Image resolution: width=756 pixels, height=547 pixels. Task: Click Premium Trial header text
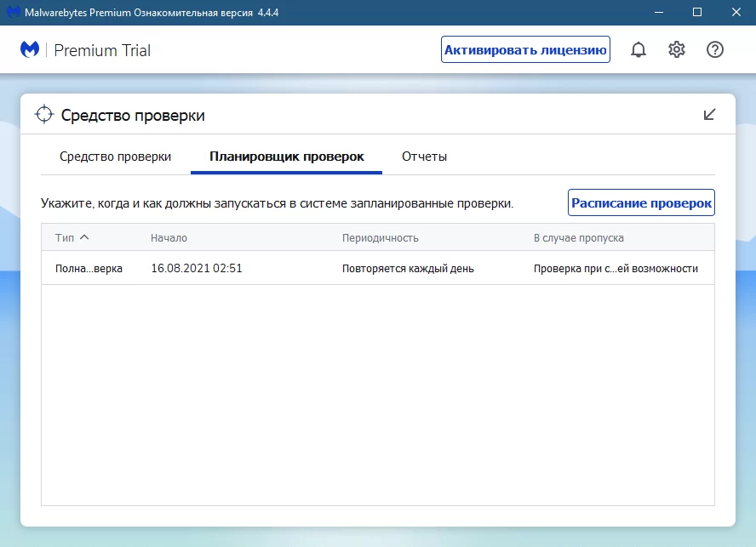(x=102, y=50)
